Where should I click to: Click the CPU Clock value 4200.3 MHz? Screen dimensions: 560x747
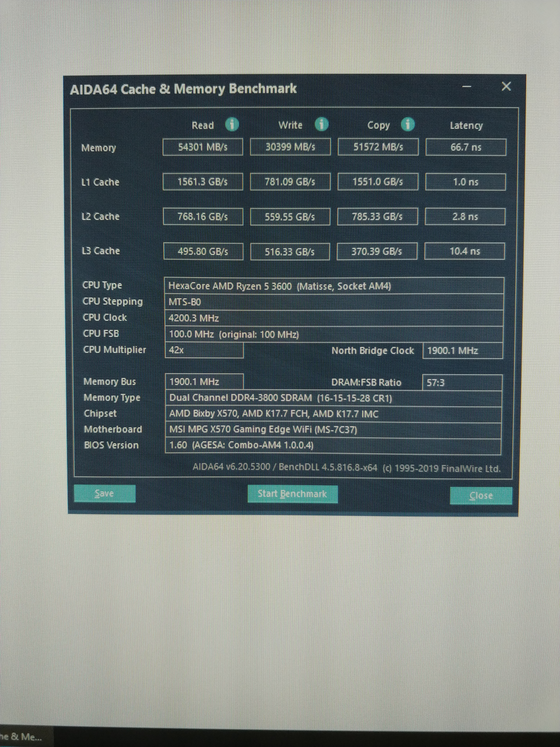[x=334, y=318]
